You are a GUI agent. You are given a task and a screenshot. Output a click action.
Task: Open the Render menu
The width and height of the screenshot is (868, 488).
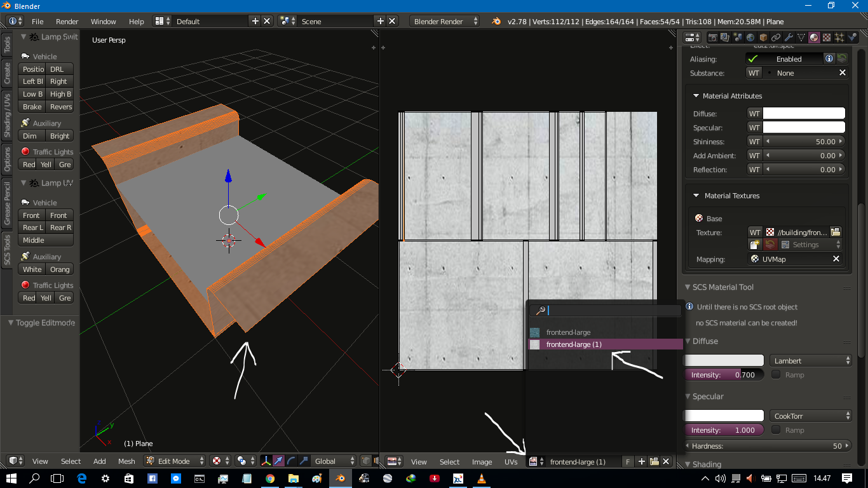click(x=67, y=21)
